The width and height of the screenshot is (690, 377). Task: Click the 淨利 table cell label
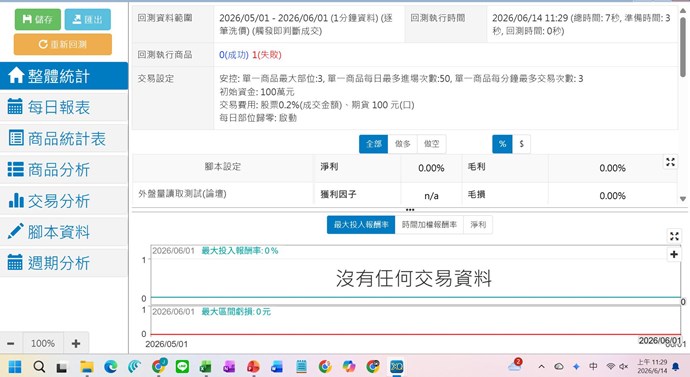click(x=329, y=167)
